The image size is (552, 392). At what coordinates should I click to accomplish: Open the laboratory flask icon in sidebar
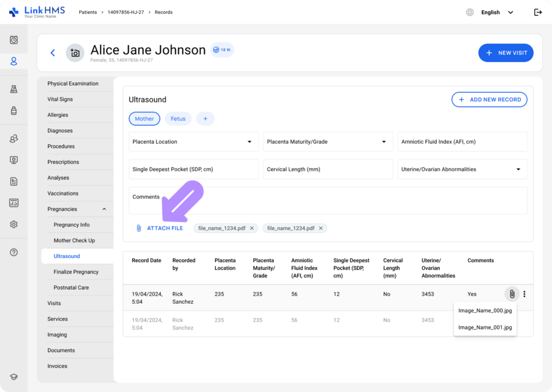(x=14, y=89)
